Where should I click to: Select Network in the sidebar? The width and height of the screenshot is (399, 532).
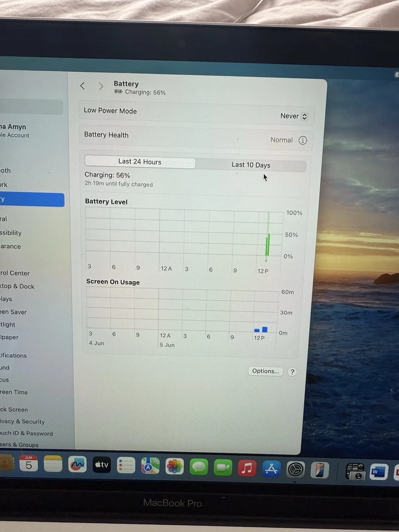[4, 185]
